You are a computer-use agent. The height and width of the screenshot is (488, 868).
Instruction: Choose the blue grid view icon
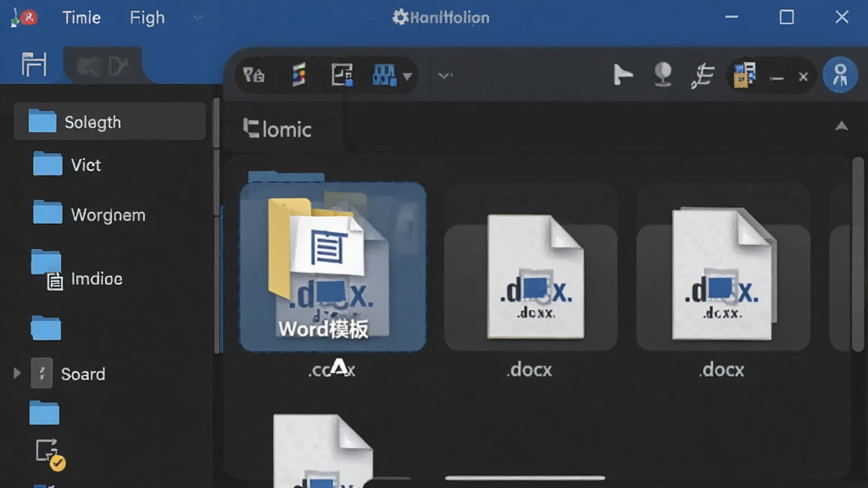coord(384,75)
